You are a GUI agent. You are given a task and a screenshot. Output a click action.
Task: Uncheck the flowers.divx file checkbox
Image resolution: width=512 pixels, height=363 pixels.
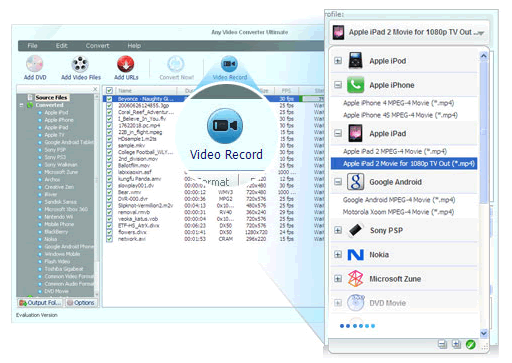[x=109, y=232]
